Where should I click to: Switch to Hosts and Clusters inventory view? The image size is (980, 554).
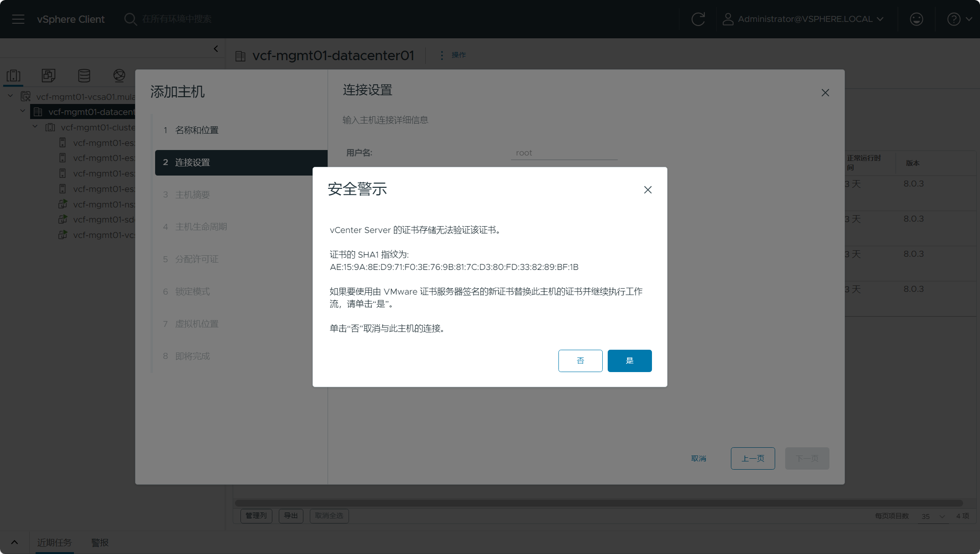click(14, 75)
